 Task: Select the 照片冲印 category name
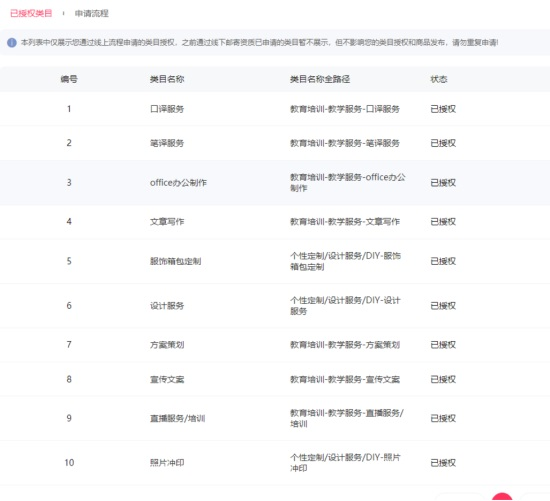(x=167, y=463)
